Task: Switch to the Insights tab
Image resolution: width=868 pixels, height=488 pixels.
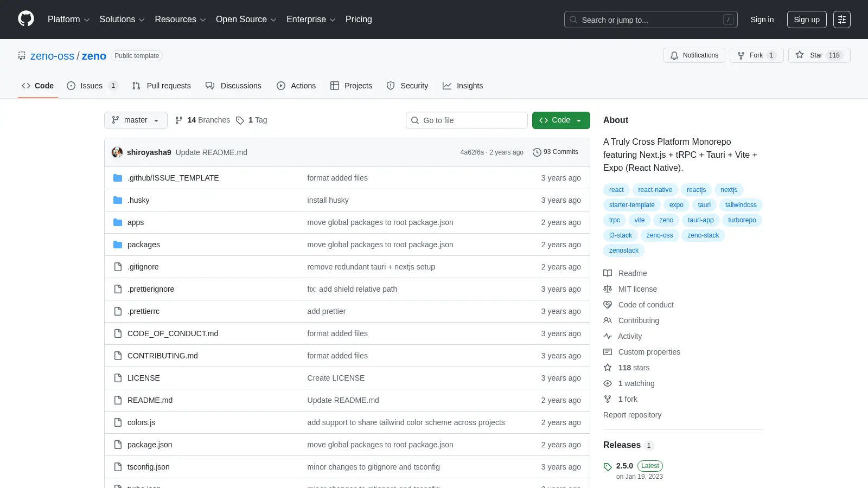Action: (x=463, y=86)
